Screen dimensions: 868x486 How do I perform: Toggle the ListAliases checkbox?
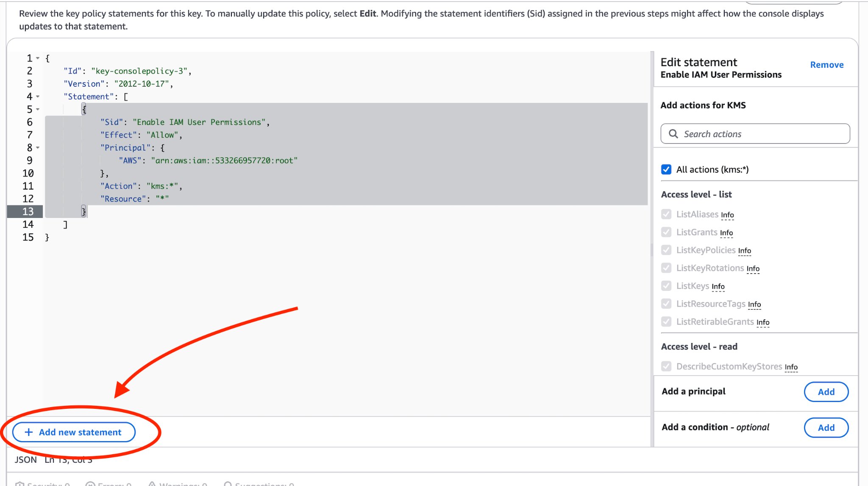click(x=666, y=214)
